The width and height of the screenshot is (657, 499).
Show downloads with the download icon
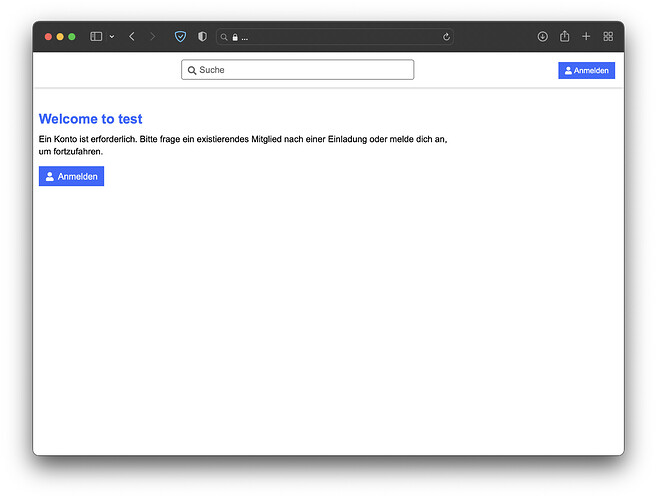pos(543,36)
